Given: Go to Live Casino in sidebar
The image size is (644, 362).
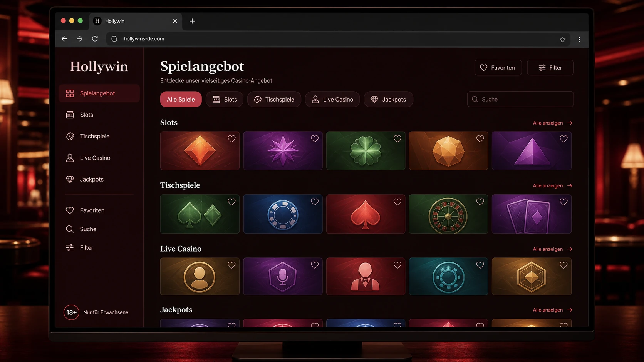Looking at the screenshot, I should (99, 158).
